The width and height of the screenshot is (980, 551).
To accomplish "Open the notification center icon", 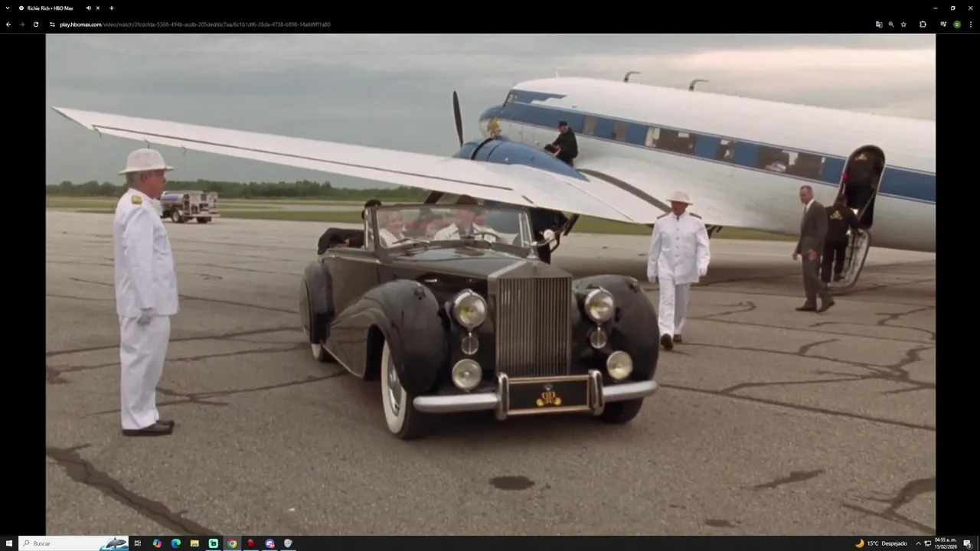I will 968,543.
